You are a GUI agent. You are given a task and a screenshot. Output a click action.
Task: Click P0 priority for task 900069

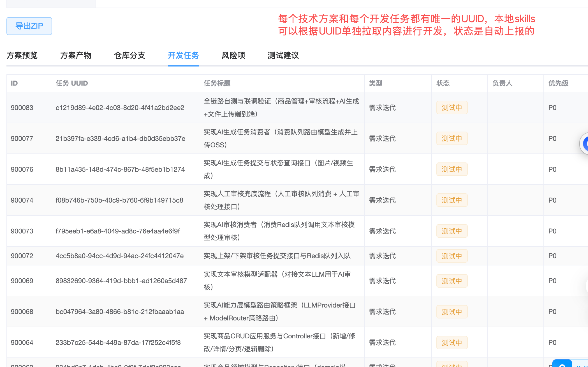pyautogui.click(x=552, y=281)
